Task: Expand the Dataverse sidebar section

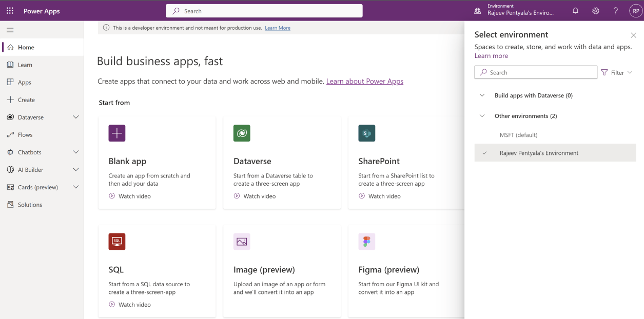Action: coord(76,117)
